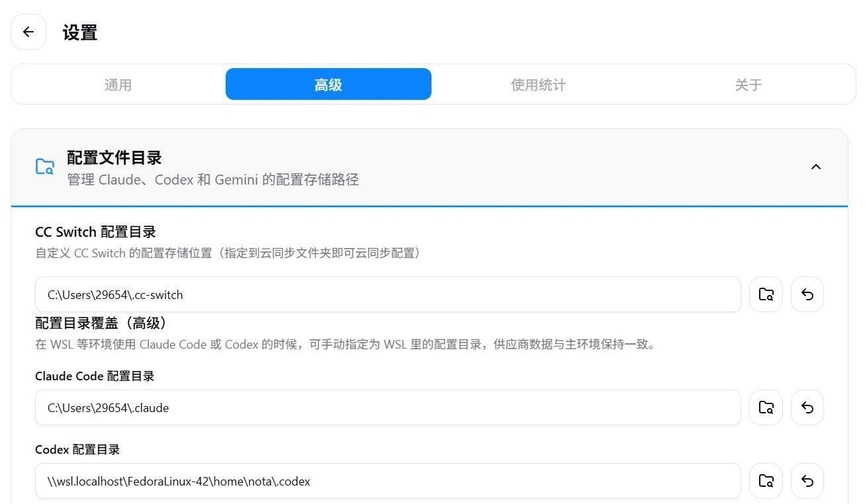Click the folder icon beside 配置文件目录 heading
Image resolution: width=865 pixels, height=504 pixels.
(44, 167)
